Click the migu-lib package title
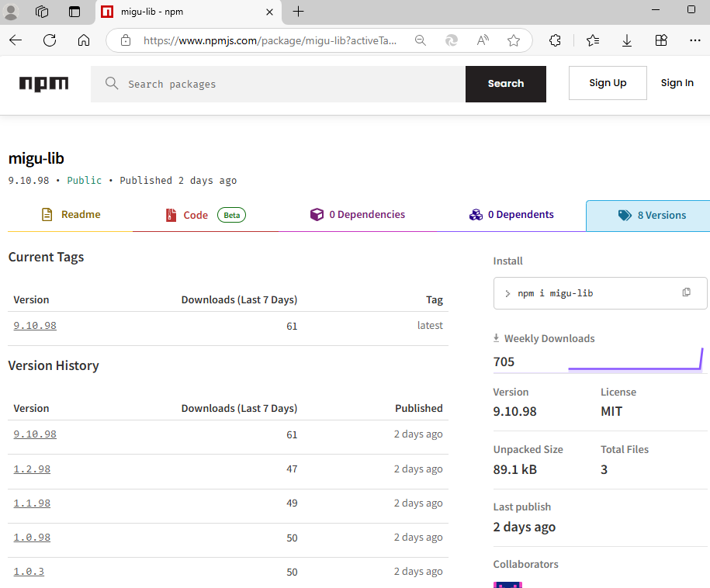 [36, 158]
